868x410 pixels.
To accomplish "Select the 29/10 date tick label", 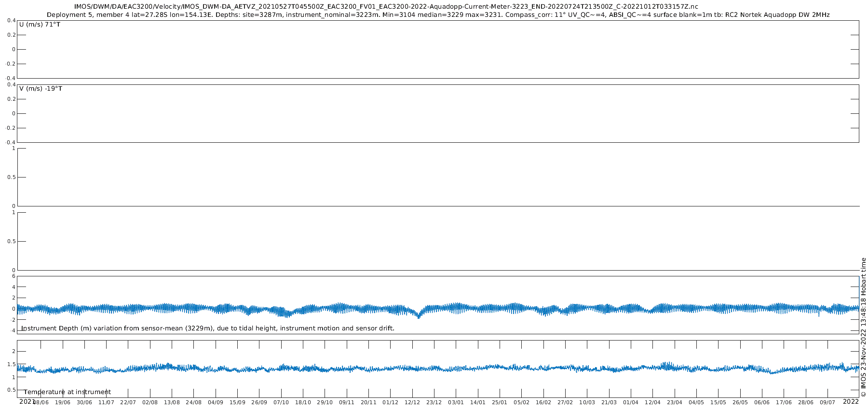I will [325, 402].
